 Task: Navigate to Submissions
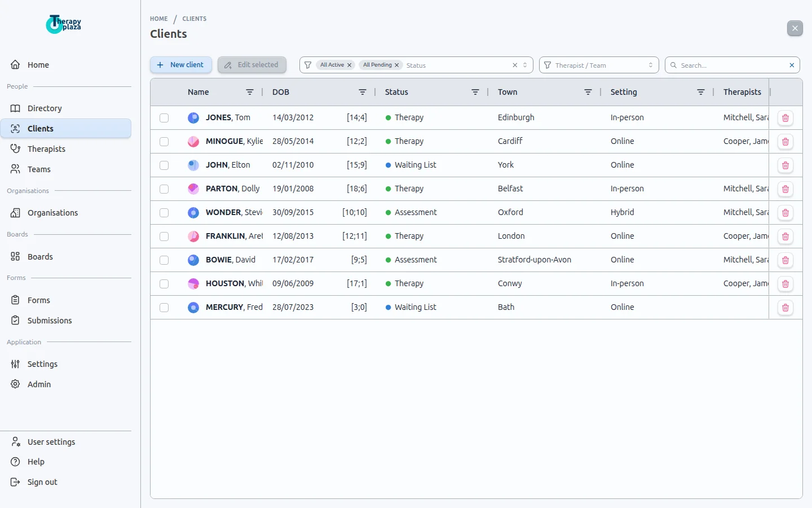(x=66, y=321)
